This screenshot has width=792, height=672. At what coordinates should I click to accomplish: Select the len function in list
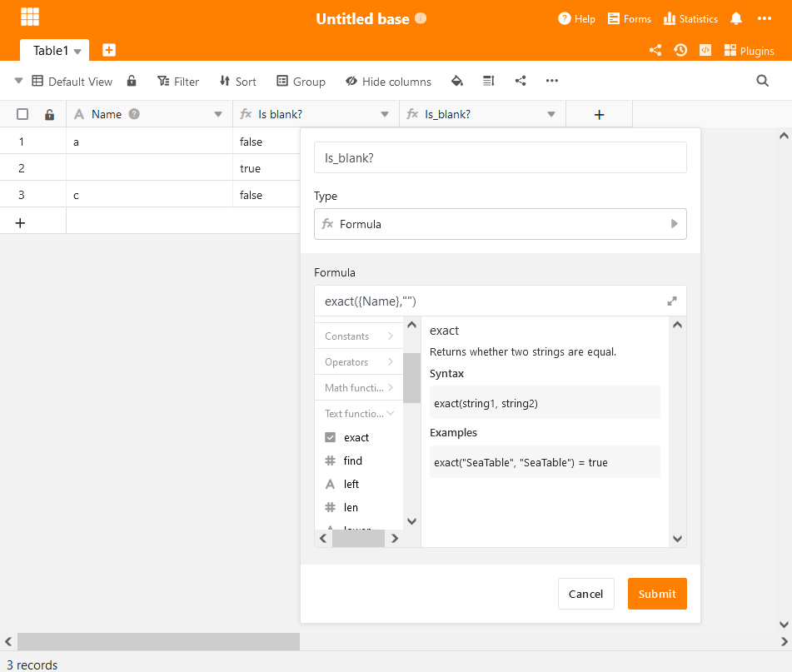pos(351,507)
